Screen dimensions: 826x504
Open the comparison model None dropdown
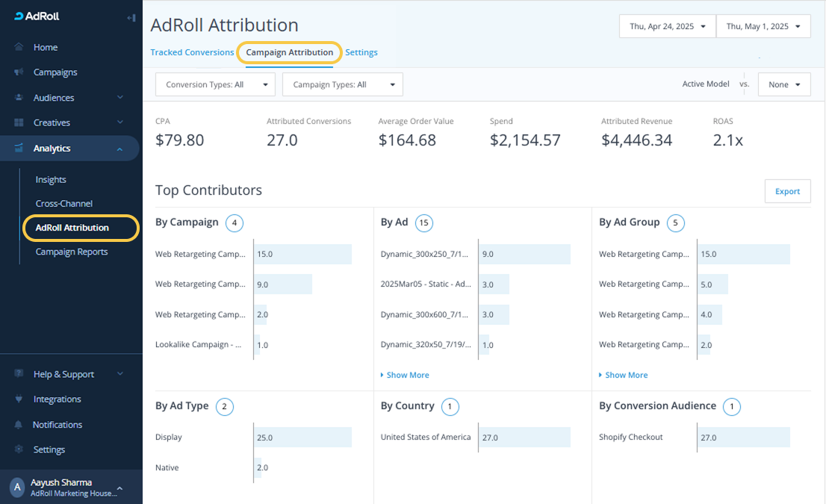784,84
